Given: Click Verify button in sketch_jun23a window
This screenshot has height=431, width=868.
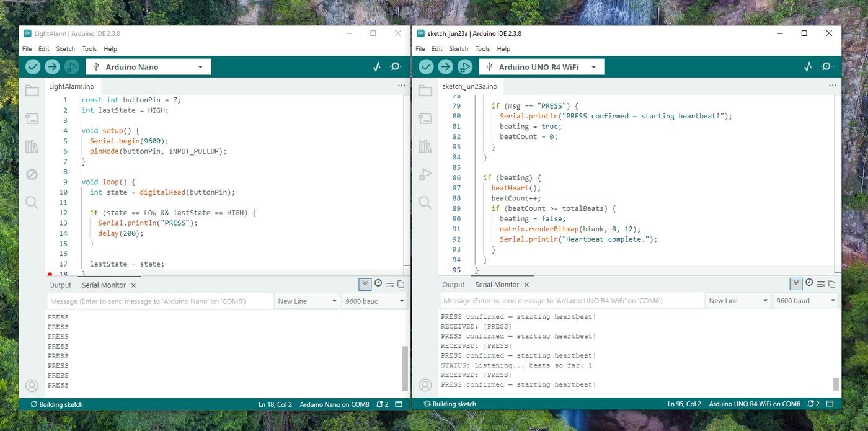Looking at the screenshot, I should click(426, 67).
